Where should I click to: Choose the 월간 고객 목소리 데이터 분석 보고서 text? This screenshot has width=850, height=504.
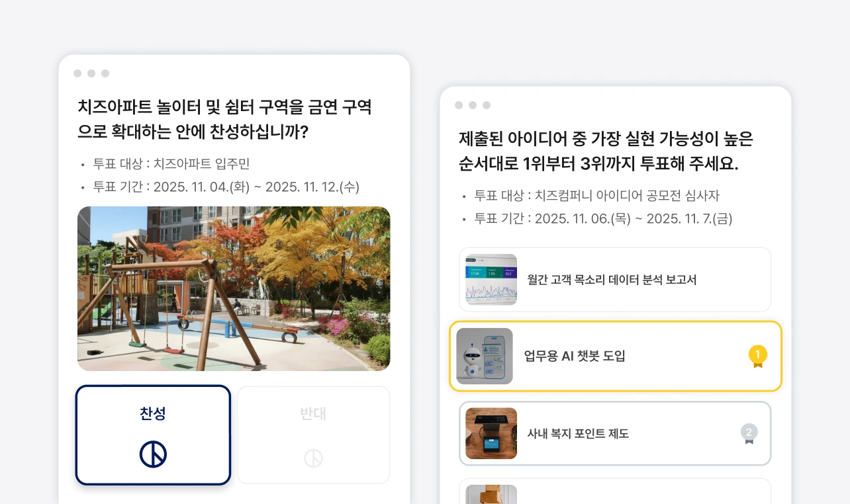pos(612,280)
